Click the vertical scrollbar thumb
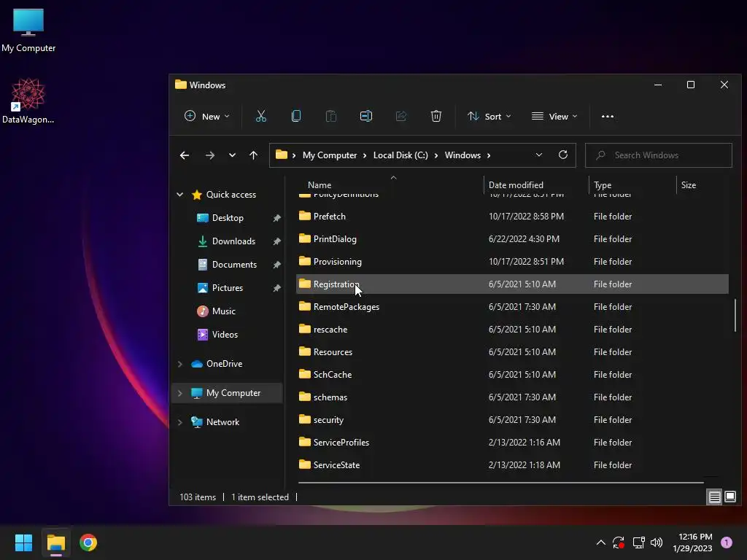747x560 pixels. coord(735,315)
